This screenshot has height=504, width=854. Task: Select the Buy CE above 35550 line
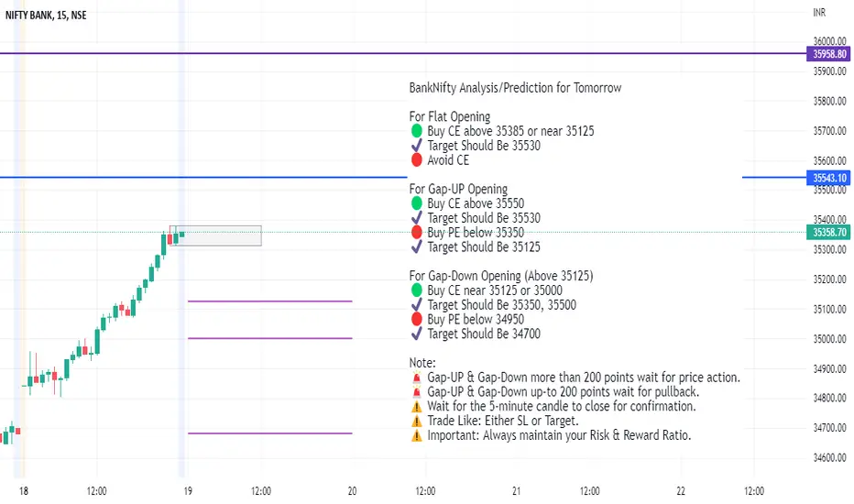pos(476,203)
